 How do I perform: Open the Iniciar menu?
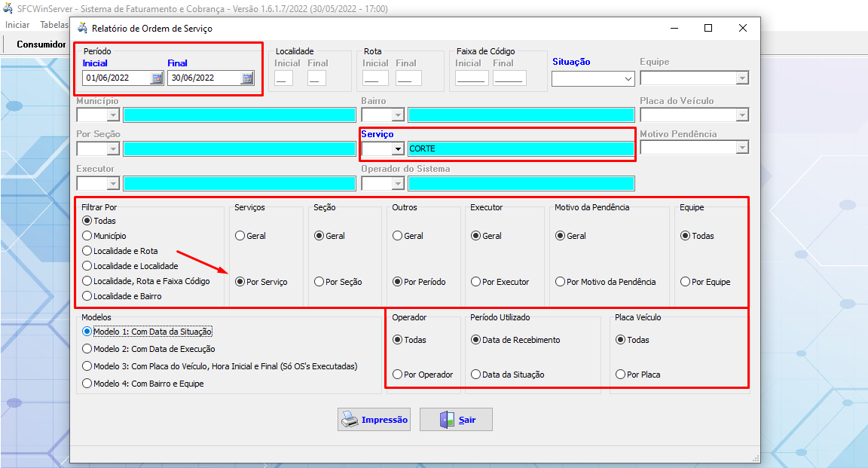(x=17, y=25)
